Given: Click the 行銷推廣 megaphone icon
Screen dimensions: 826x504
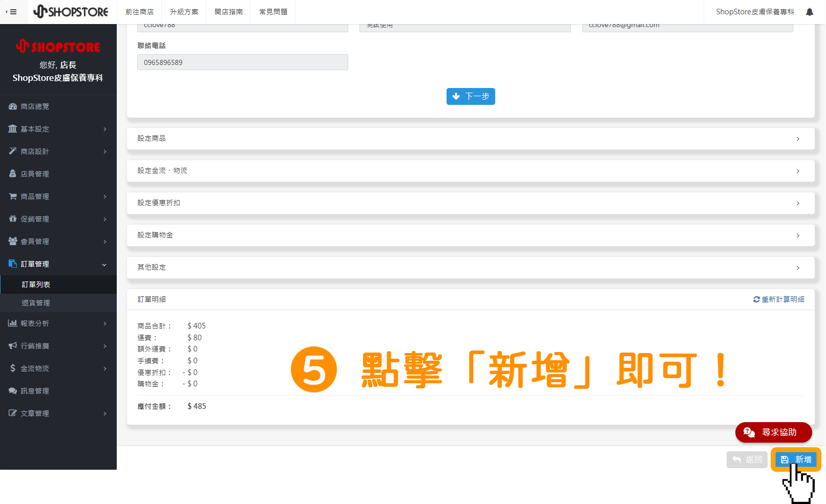Looking at the screenshot, I should tap(13, 345).
